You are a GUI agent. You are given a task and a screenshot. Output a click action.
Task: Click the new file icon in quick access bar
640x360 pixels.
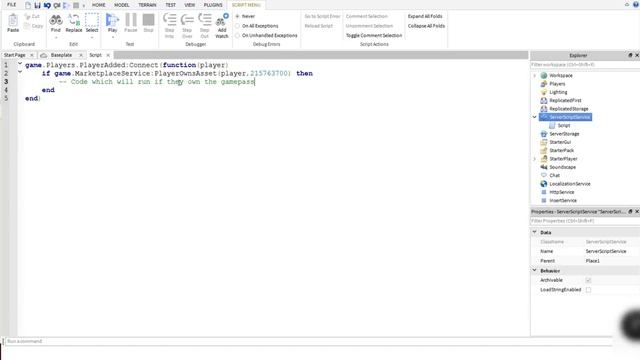coord(28,5)
